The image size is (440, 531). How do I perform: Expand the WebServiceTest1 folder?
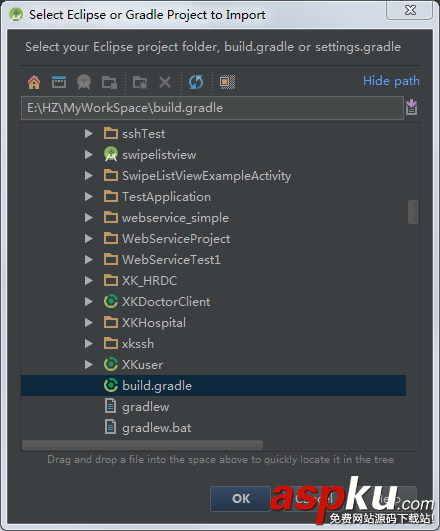89,259
